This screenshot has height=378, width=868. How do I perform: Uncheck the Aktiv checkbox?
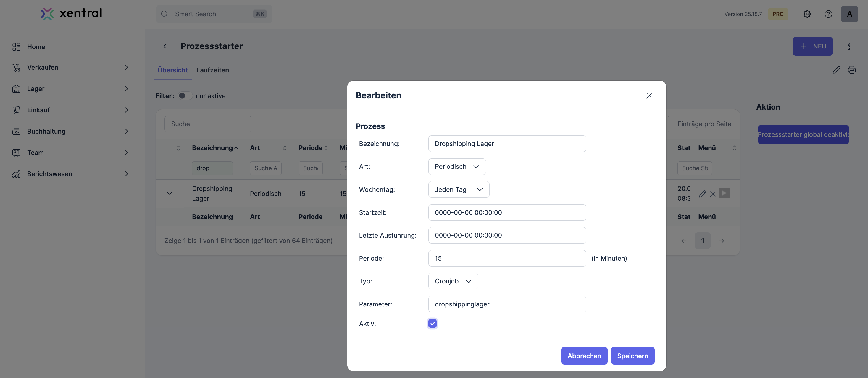pos(432,323)
